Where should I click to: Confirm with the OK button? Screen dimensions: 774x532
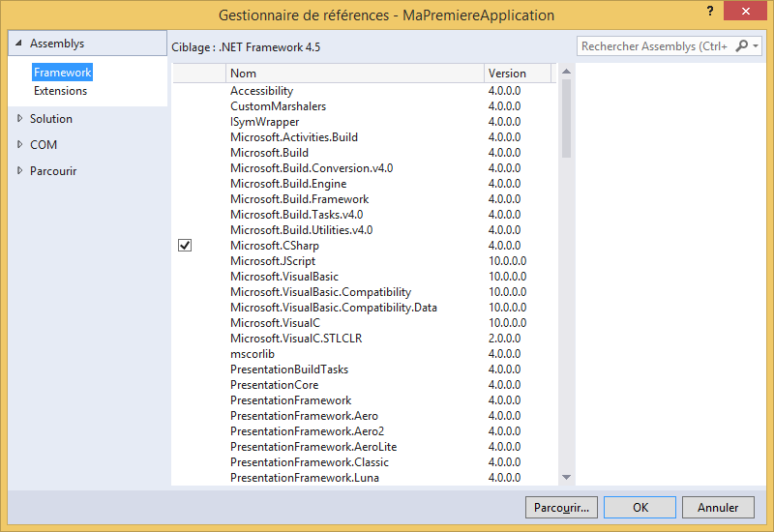640,507
